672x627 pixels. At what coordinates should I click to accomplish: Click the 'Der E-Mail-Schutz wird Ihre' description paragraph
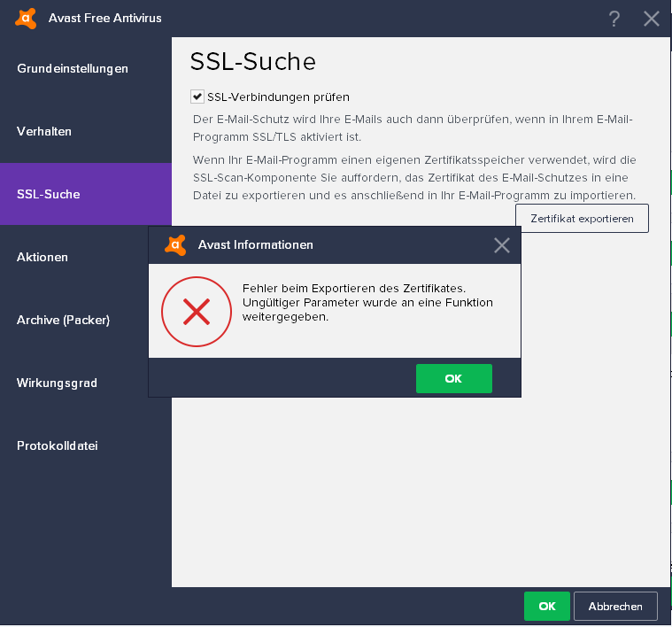(x=413, y=128)
